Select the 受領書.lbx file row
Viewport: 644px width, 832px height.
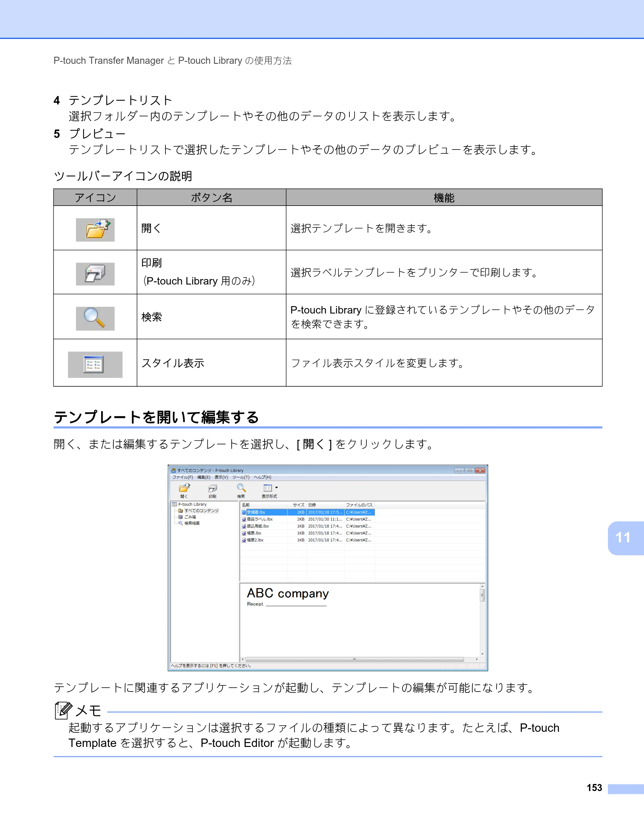[x=308, y=512]
